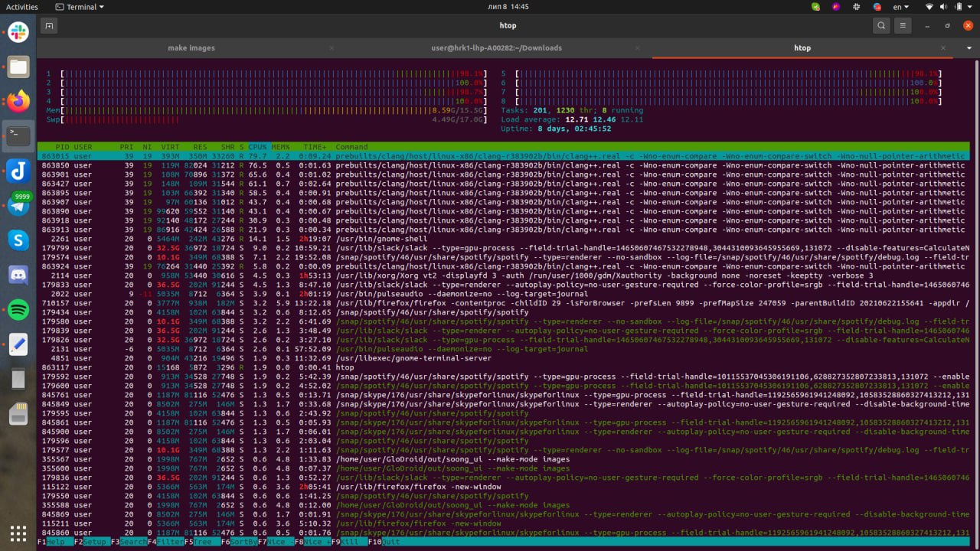Open the SD card drive in dock
This screenshot has width=980, height=551.
tap(18, 414)
